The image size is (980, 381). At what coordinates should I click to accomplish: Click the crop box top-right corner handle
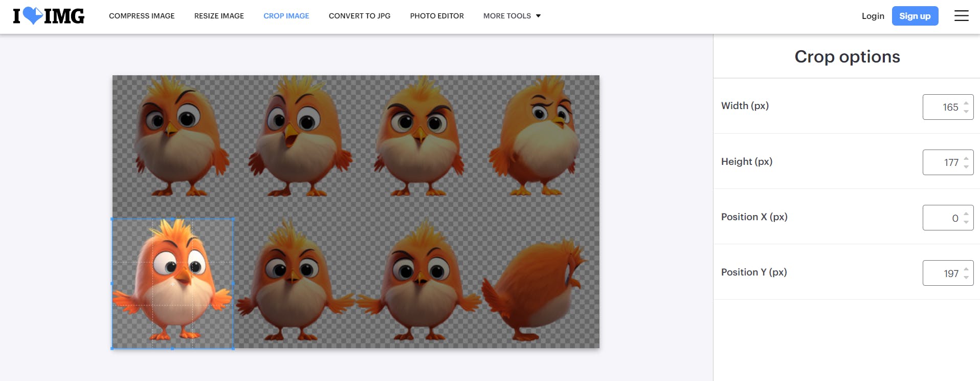tap(233, 219)
